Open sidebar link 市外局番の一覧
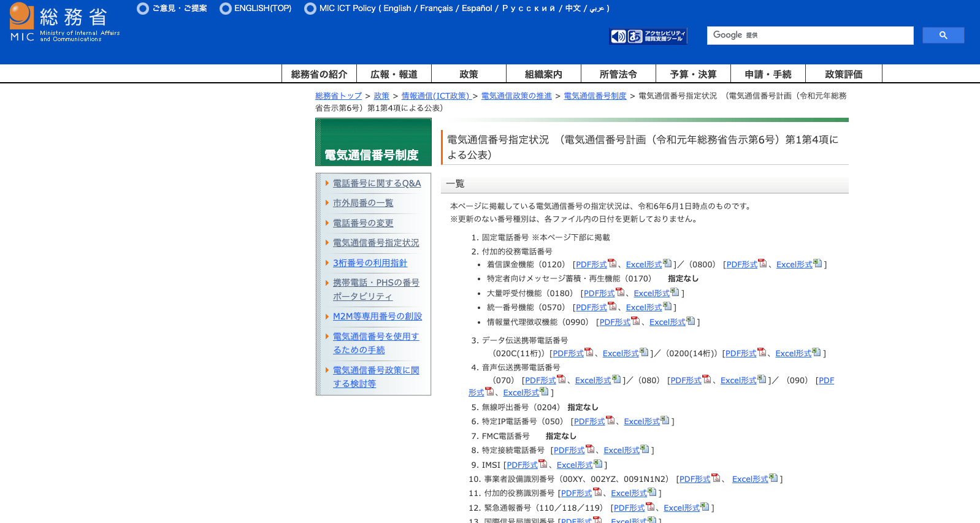Viewport: 980px width, 523px height. 363,203
